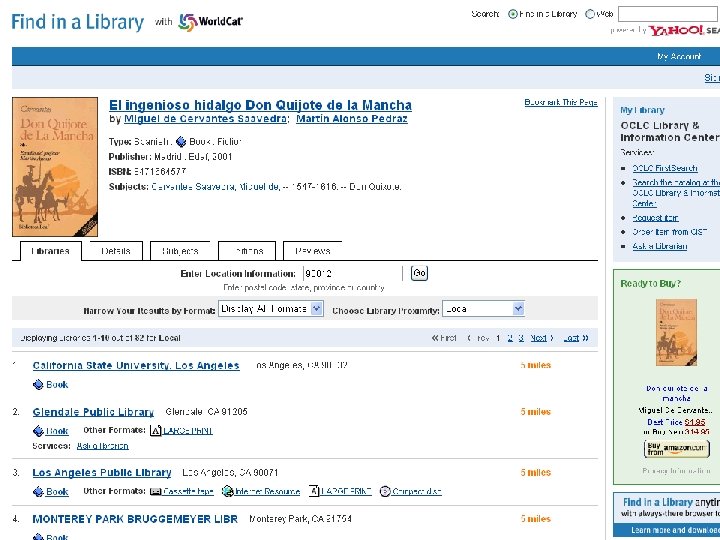The height and width of the screenshot is (540, 720).
Task: Click the Don Quijote book cover image
Action: (x=55, y=167)
